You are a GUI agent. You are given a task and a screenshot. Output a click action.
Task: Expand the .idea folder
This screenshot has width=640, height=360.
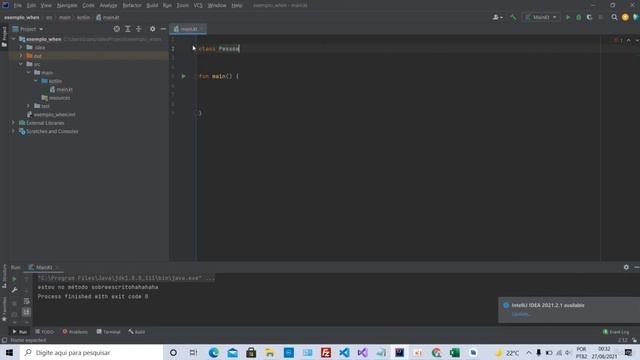coord(21,47)
